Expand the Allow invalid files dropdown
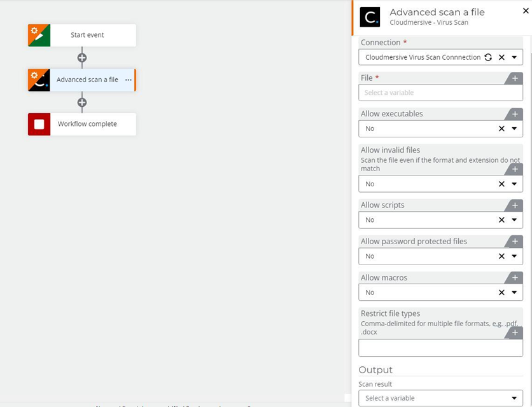Viewport: 532px width, 407px height. pos(514,184)
